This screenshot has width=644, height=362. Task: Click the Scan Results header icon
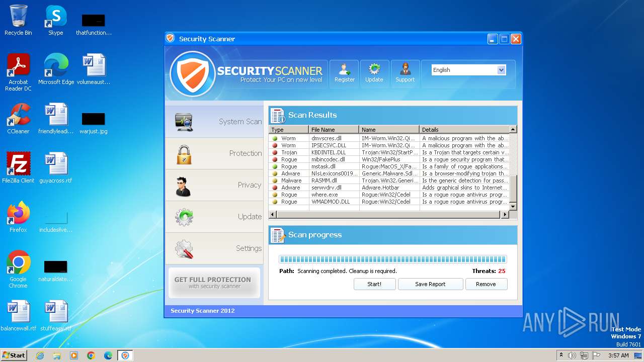coord(278,116)
